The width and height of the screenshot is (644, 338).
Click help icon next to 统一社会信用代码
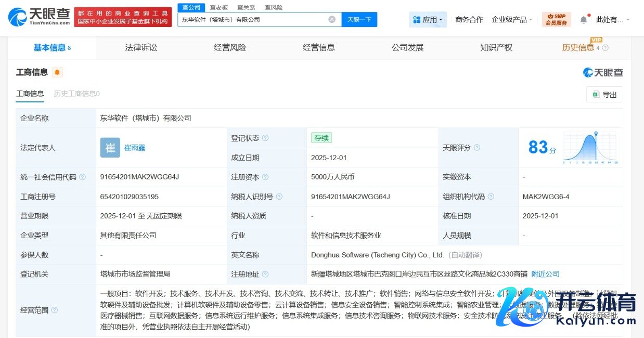click(x=82, y=177)
